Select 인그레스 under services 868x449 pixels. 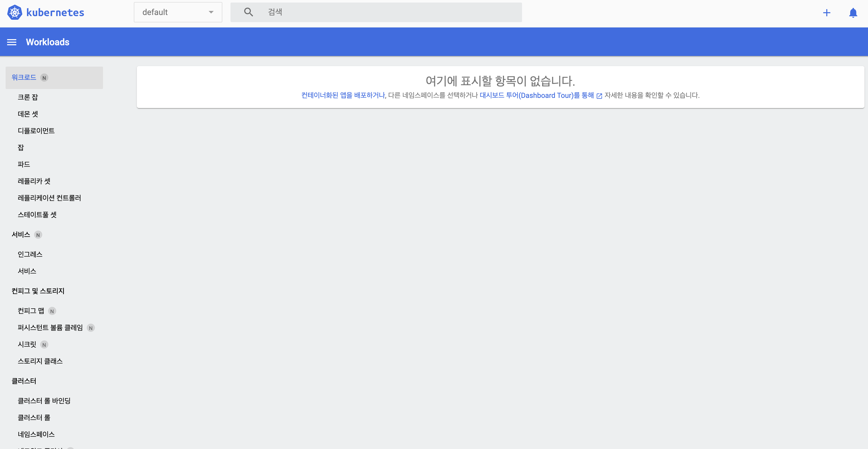click(x=30, y=254)
